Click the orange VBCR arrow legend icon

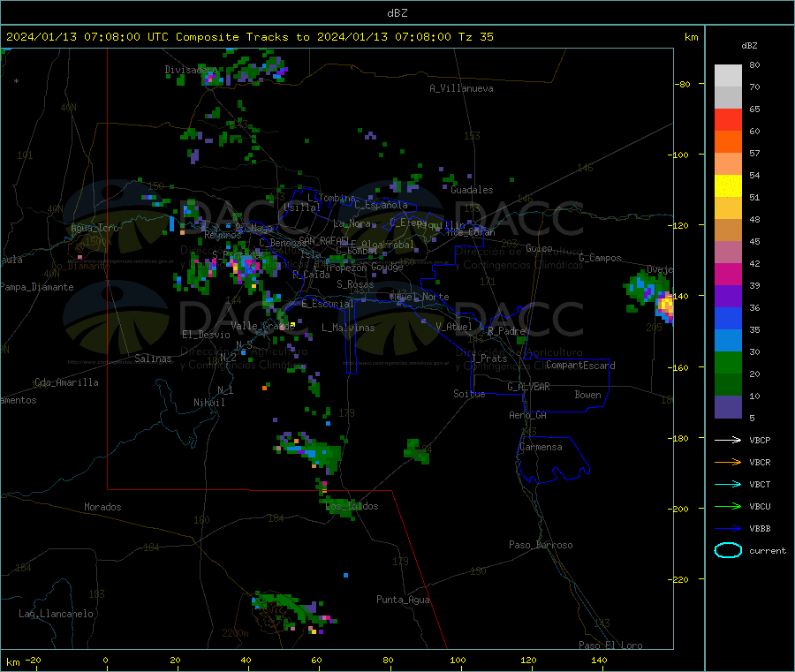[x=728, y=462]
